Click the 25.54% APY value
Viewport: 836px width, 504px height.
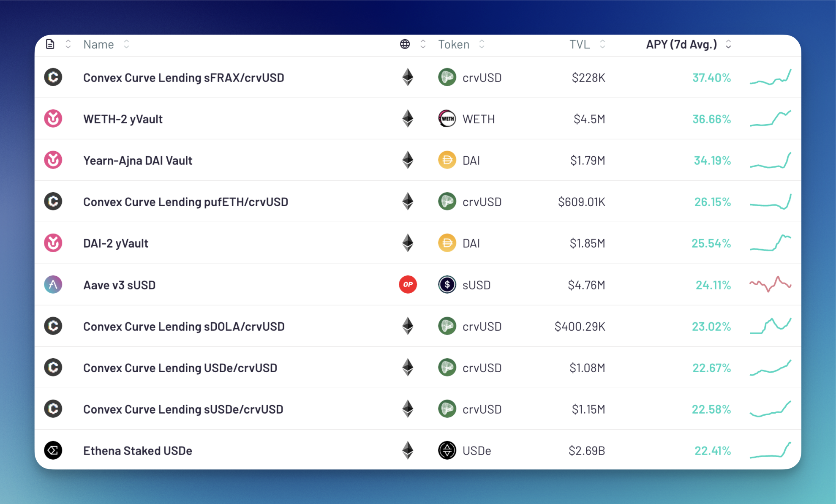pyautogui.click(x=711, y=243)
